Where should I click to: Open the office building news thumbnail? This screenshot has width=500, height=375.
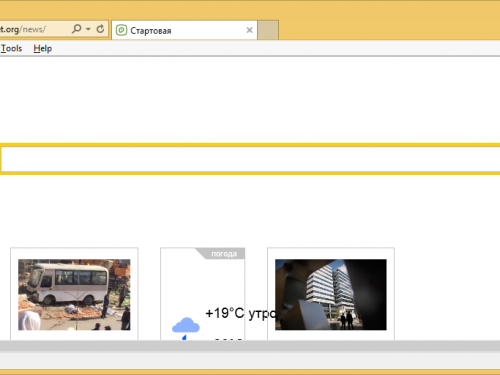pyautogui.click(x=331, y=295)
